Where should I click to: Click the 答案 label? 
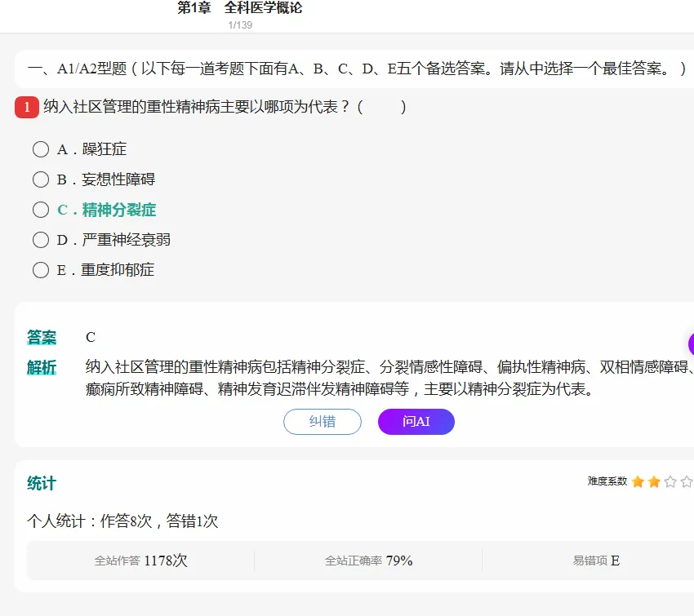pos(42,338)
